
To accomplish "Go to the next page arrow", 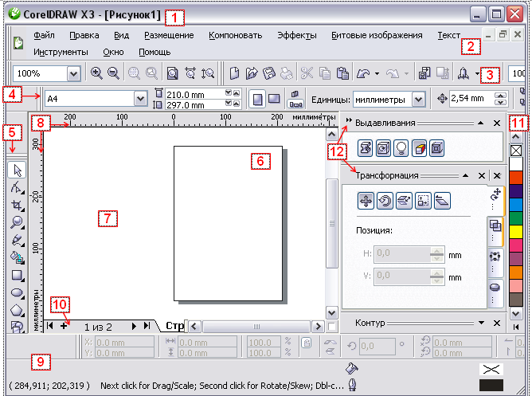I will coord(134,326).
